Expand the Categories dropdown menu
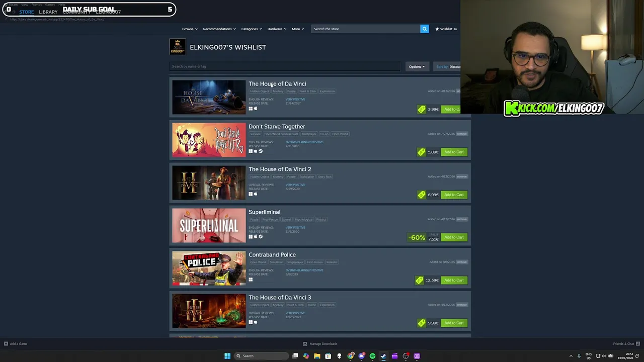 pos(251,29)
